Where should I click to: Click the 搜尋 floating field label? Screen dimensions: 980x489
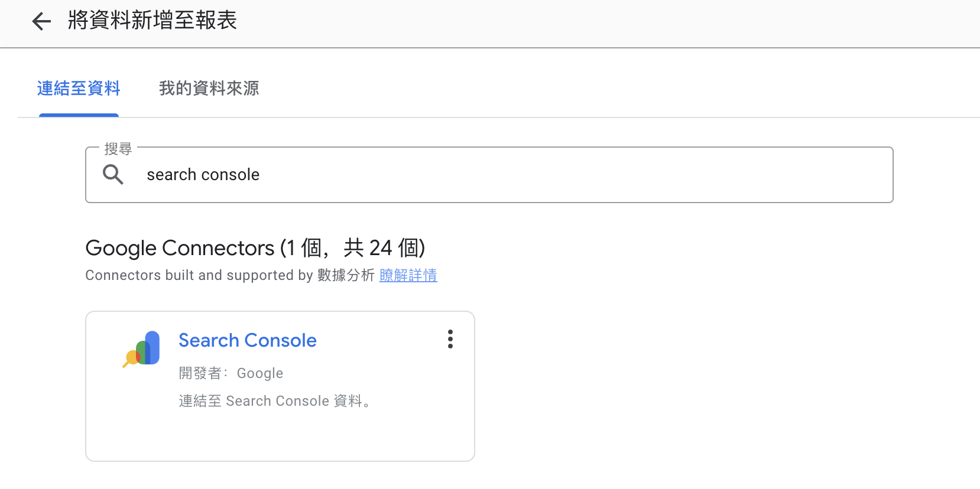(x=118, y=149)
